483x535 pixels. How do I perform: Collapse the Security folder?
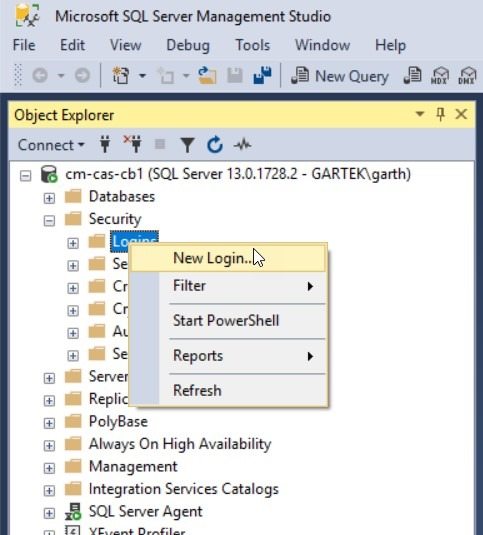49,221
